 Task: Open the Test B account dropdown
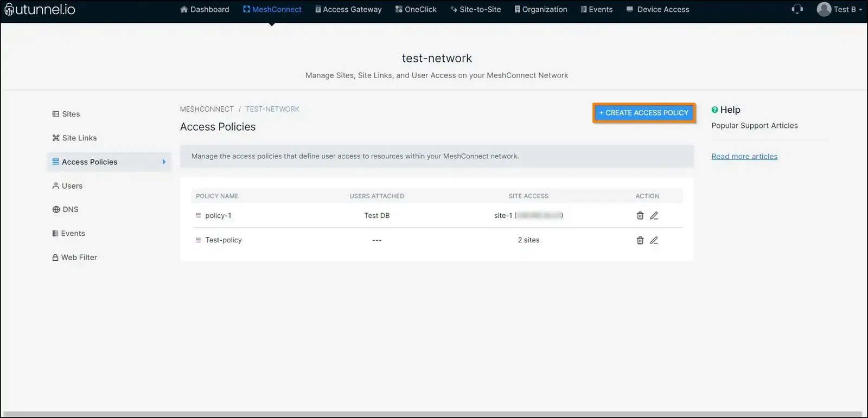click(848, 9)
